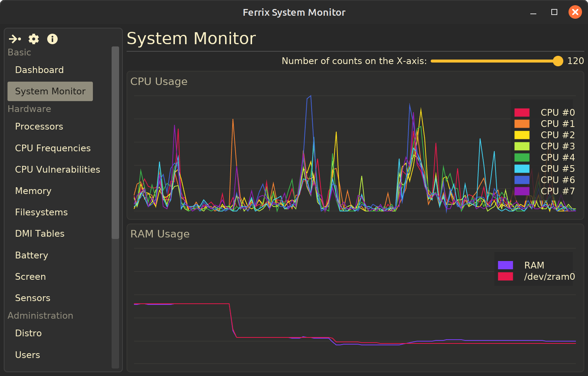The image size is (588, 376).
Task: Show CPU Vulnerabilities page
Action: pos(57,170)
